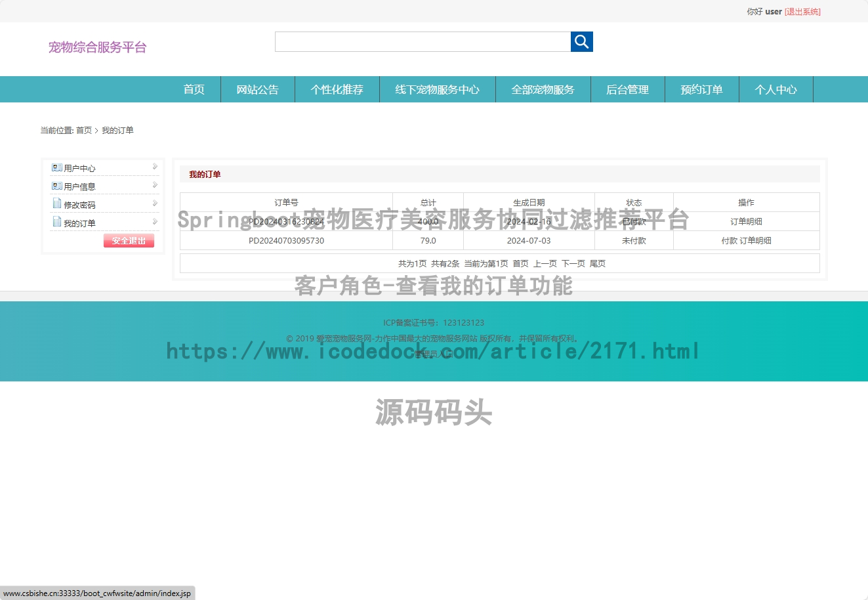Click the 下一页 pagination link
This screenshot has height=600, width=868.
point(573,264)
